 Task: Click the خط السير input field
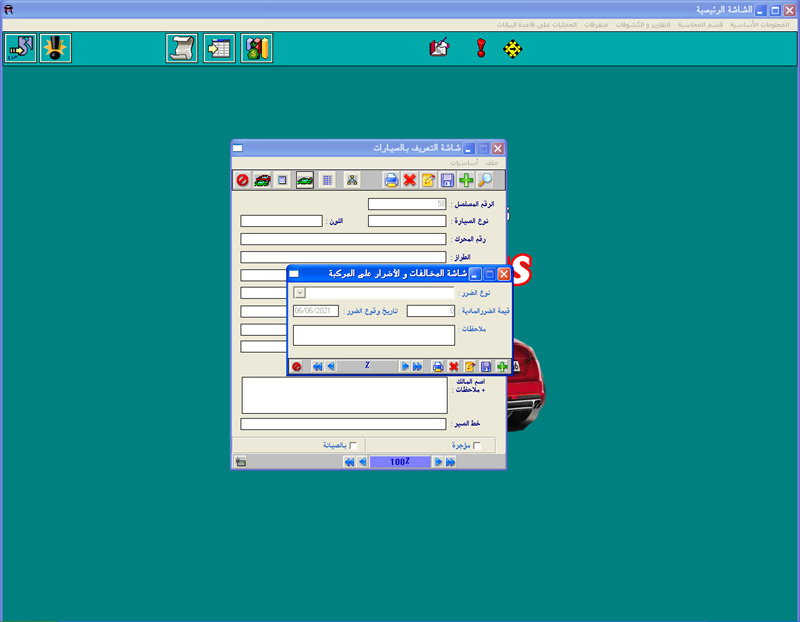(x=343, y=424)
